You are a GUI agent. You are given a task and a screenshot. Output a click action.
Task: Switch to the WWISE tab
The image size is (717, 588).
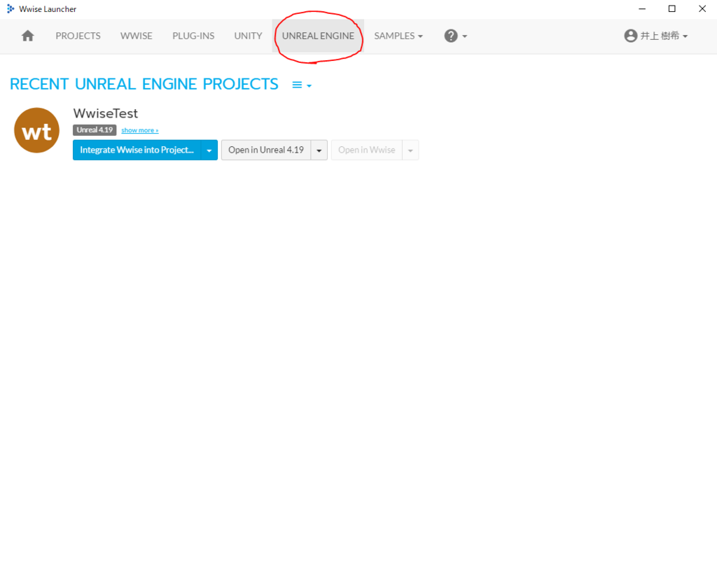137,36
